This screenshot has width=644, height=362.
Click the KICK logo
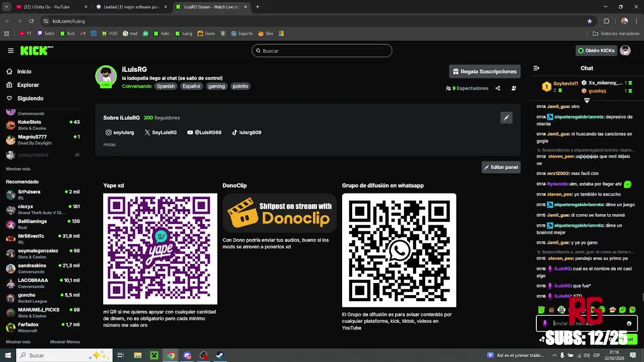tap(36, 50)
